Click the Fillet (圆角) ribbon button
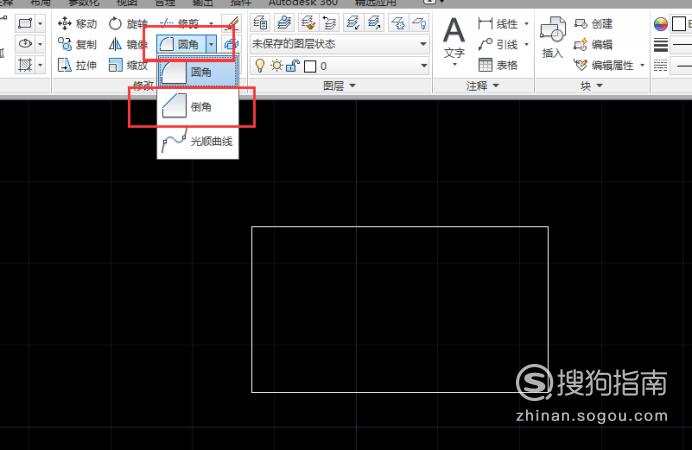 [181, 44]
